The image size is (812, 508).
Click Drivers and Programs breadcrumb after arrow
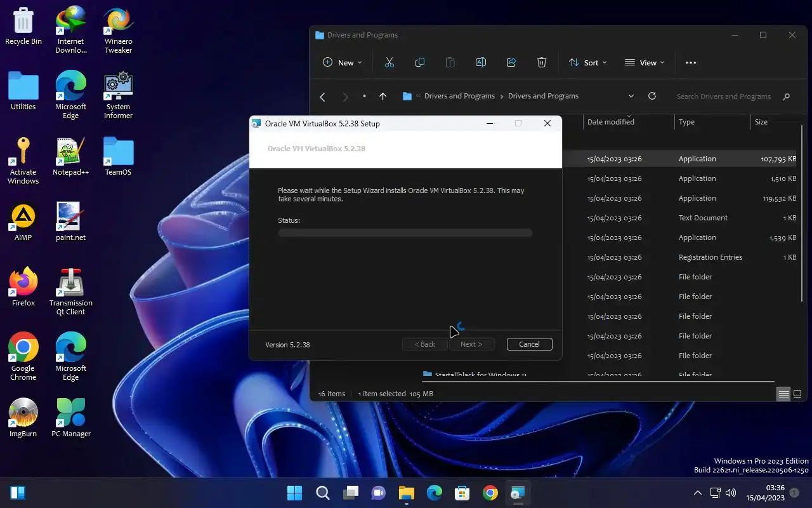(x=544, y=96)
